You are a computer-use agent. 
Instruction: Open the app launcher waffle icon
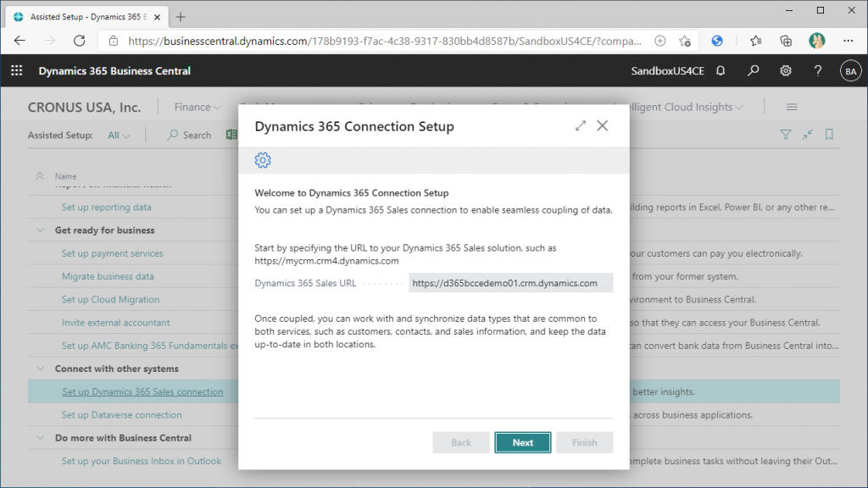[17, 71]
